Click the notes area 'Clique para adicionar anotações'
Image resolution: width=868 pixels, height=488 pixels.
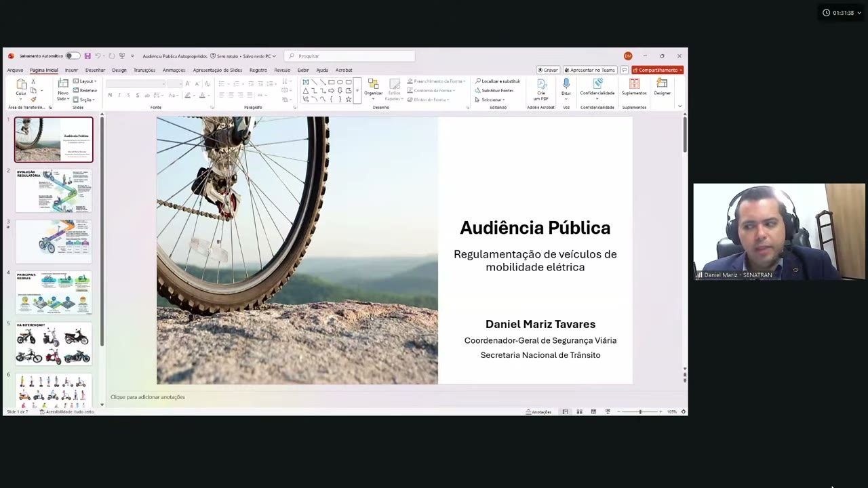(148, 397)
